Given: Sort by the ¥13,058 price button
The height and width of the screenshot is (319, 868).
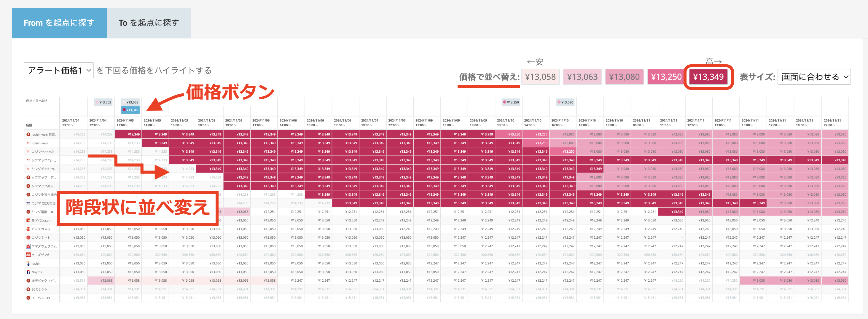Looking at the screenshot, I should click(540, 77).
